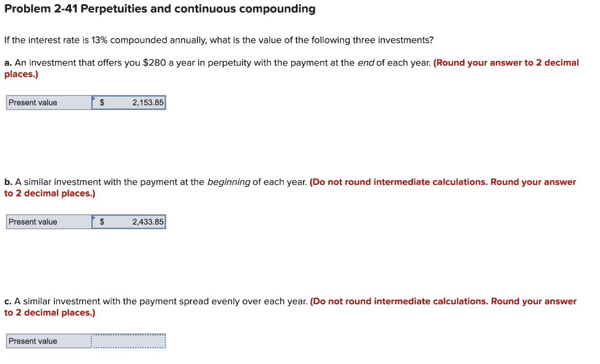Viewport: 600px width, 364px height.
Task: Click the dollar sign cell in part a
Action: point(101,102)
